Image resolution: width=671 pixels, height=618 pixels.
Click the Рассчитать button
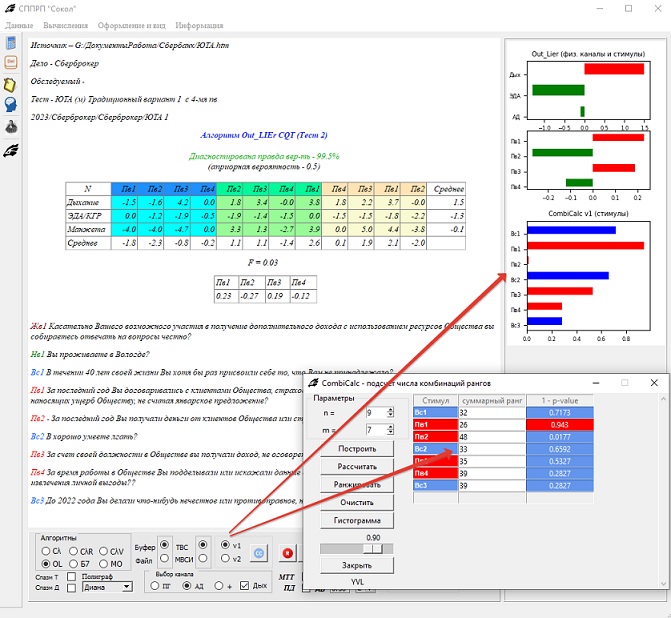(357, 466)
